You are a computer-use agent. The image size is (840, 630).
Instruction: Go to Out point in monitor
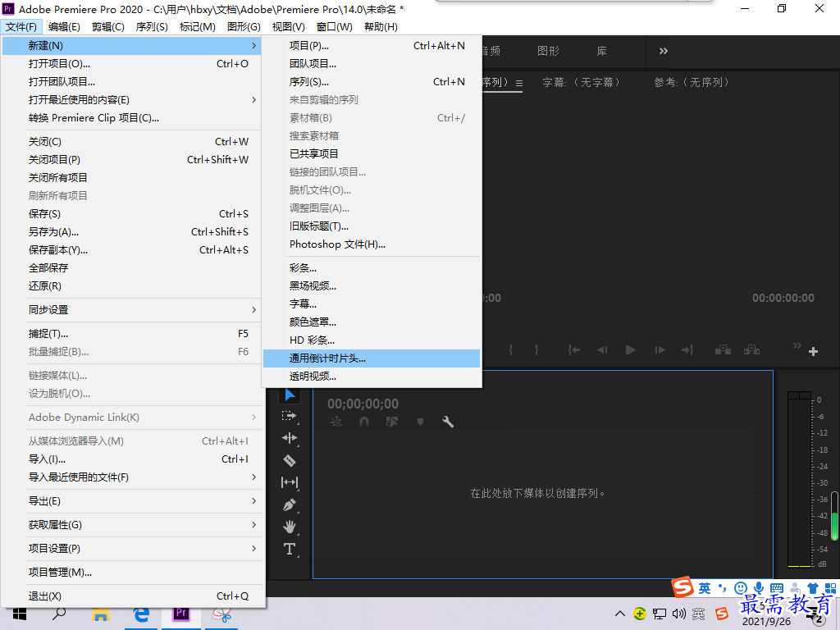688,350
